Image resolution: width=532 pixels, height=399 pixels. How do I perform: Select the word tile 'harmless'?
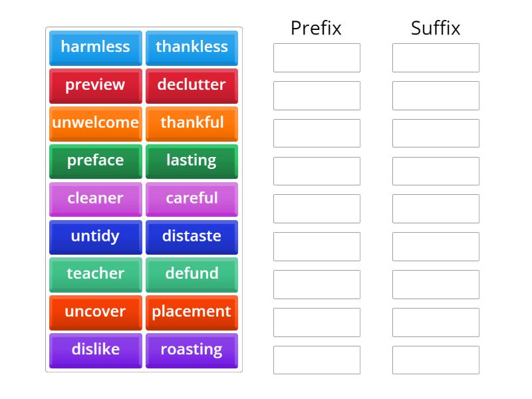[x=95, y=47]
